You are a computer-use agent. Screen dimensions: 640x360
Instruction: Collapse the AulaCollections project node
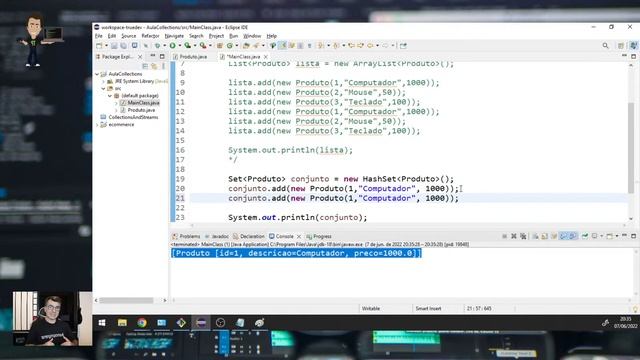97,74
